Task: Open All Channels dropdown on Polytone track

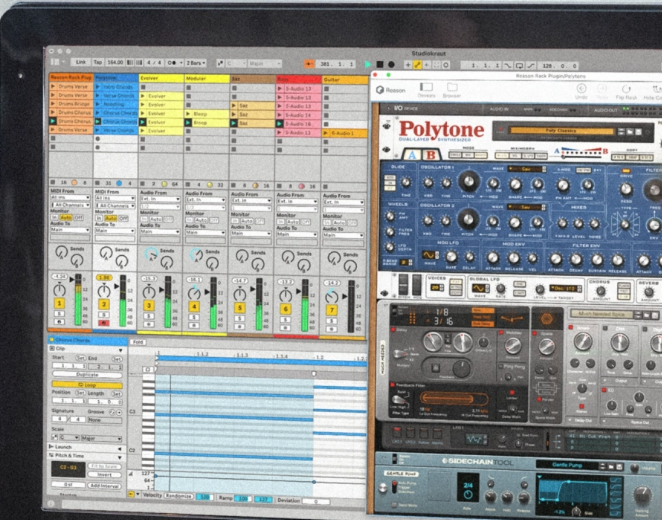Action: coord(115,206)
